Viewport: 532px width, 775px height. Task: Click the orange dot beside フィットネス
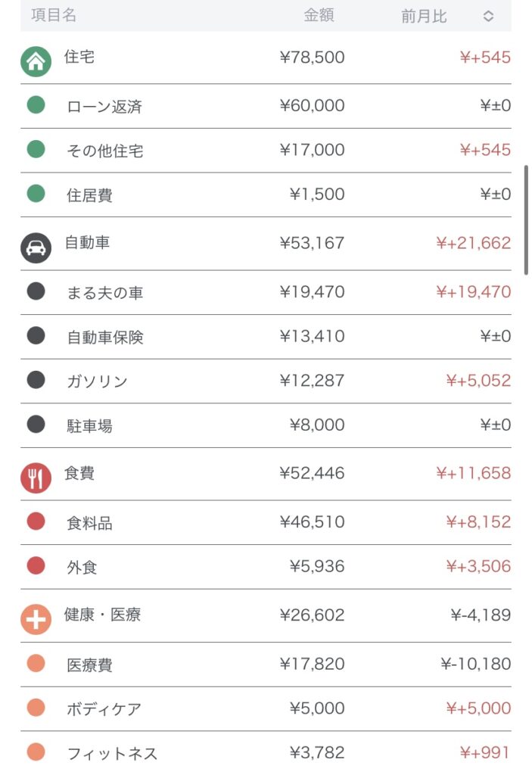tap(36, 752)
